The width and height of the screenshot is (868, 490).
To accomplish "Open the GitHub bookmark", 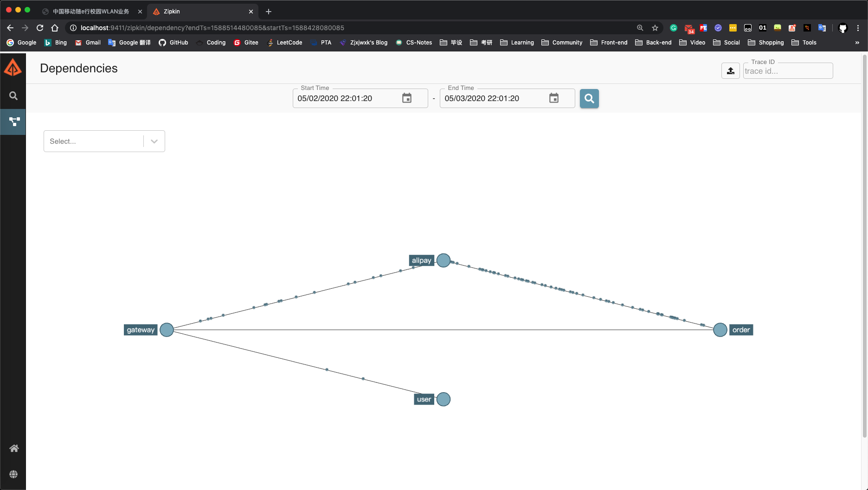I will point(174,42).
